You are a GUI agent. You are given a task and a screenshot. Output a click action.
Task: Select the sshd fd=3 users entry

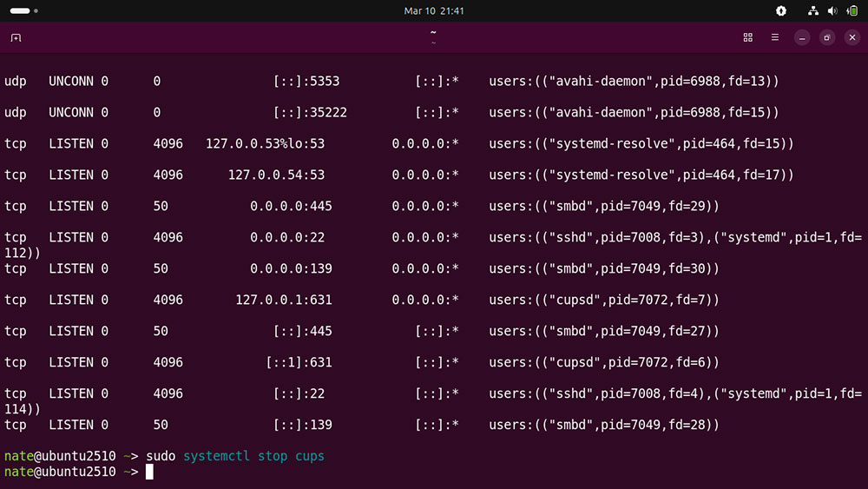(x=675, y=237)
